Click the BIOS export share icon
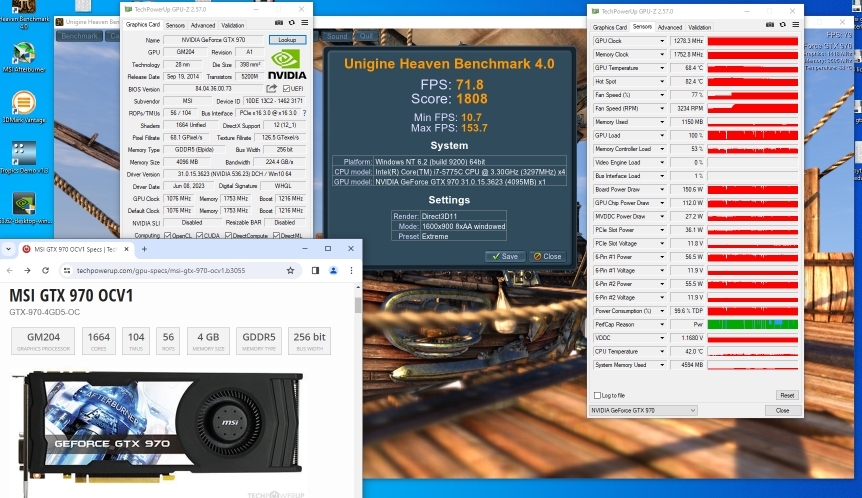 (272, 88)
